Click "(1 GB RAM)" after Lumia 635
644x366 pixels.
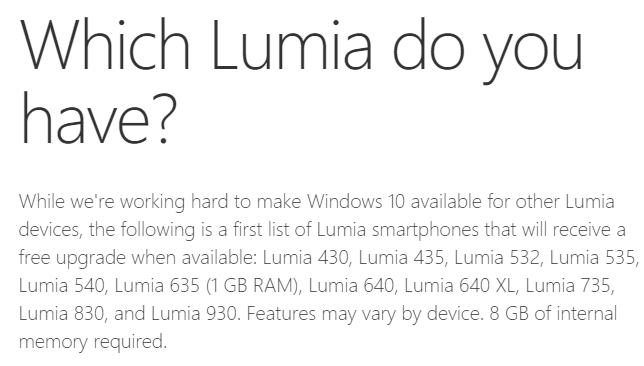point(252,286)
